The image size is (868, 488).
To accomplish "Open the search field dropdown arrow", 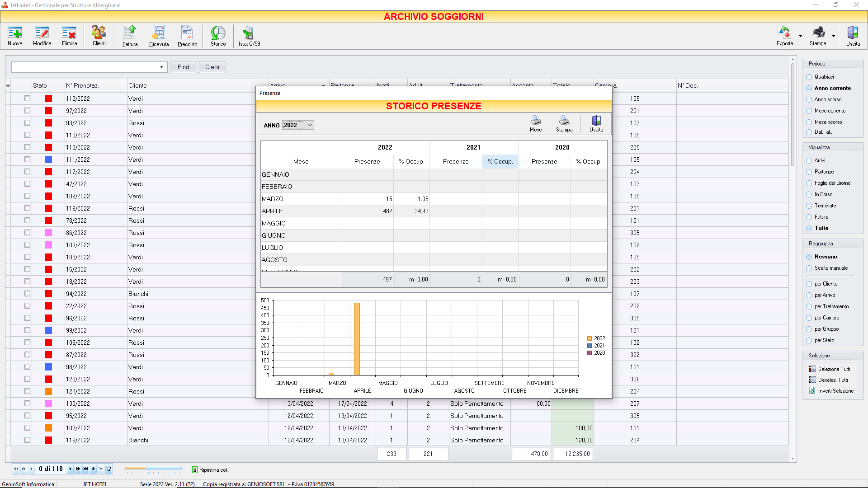I will pos(161,67).
